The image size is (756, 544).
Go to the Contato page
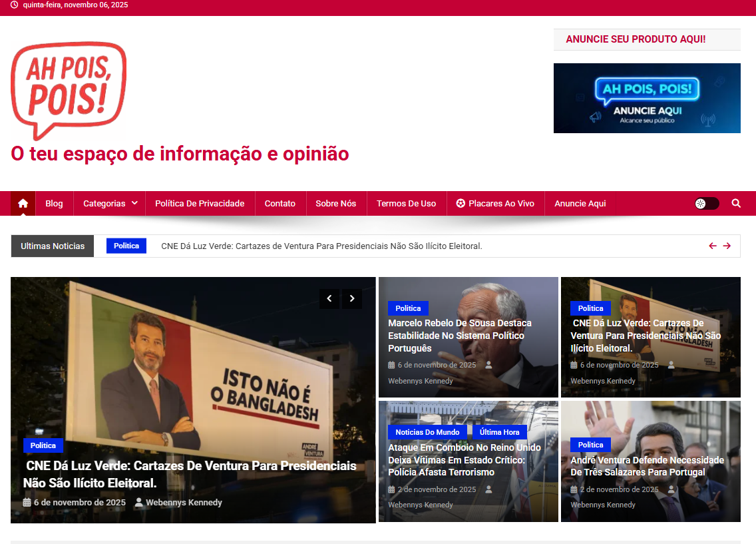(x=280, y=204)
